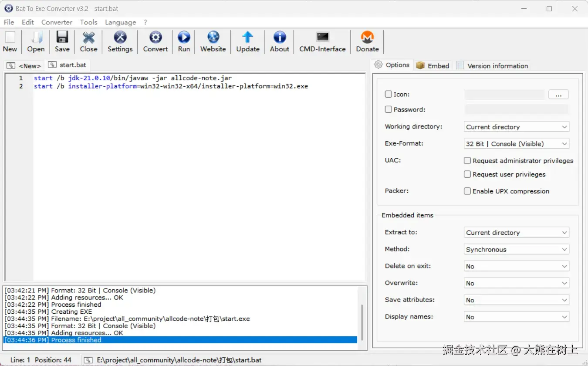Screen dimensions: 588x366
Task: Maximize the Bat To Exe Converter window
Action: click(x=549, y=9)
